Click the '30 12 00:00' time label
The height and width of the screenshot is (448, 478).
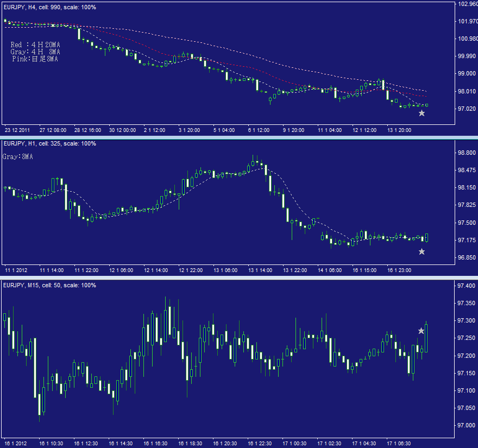122,130
